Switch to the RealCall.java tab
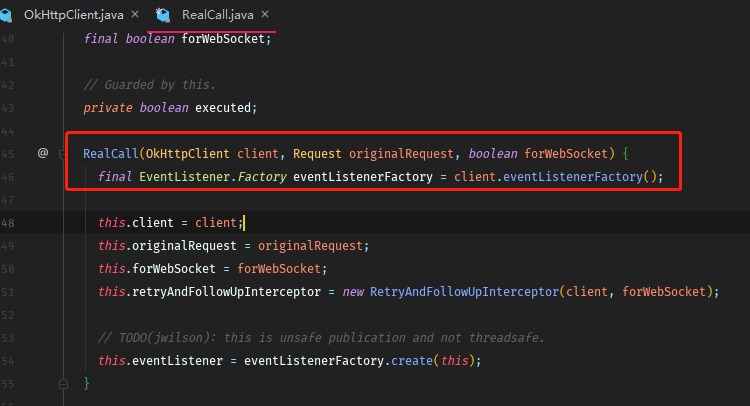 click(x=218, y=15)
